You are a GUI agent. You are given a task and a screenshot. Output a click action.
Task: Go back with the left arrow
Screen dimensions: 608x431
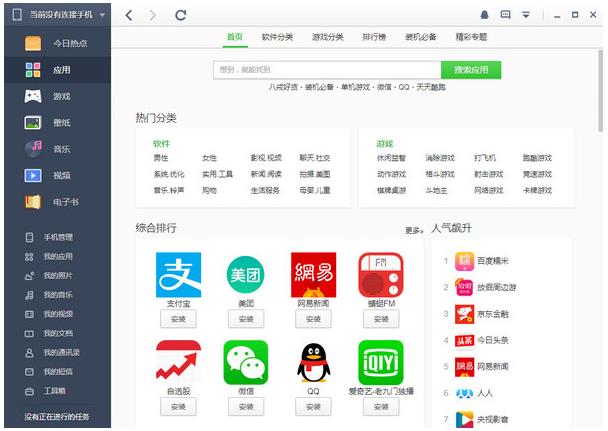tap(129, 15)
